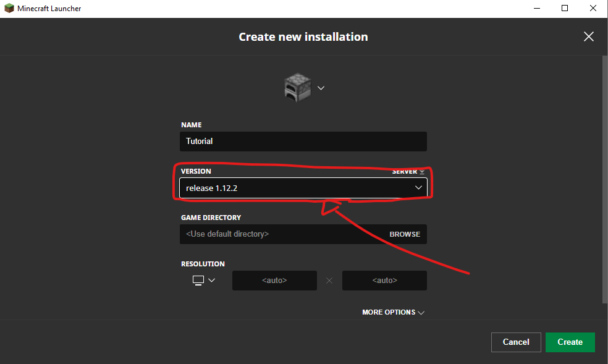This screenshot has width=608, height=364.
Task: Click the Name field containing Tutorial
Action: (303, 141)
